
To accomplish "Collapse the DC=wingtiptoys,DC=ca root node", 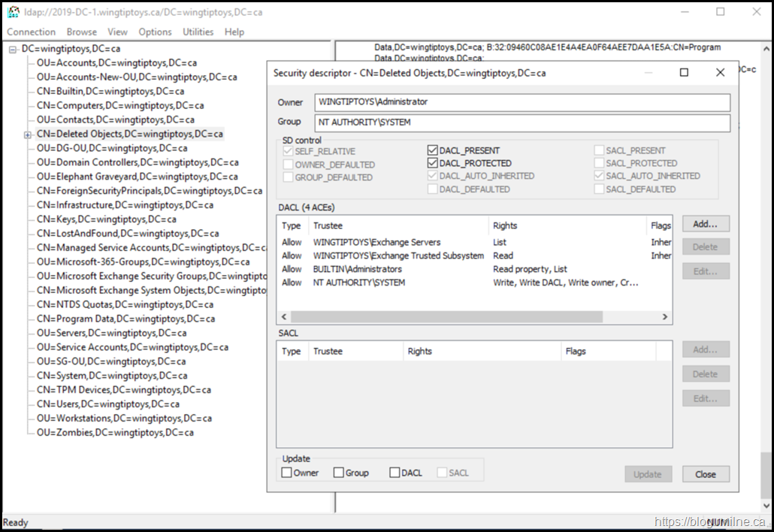I will (x=13, y=49).
